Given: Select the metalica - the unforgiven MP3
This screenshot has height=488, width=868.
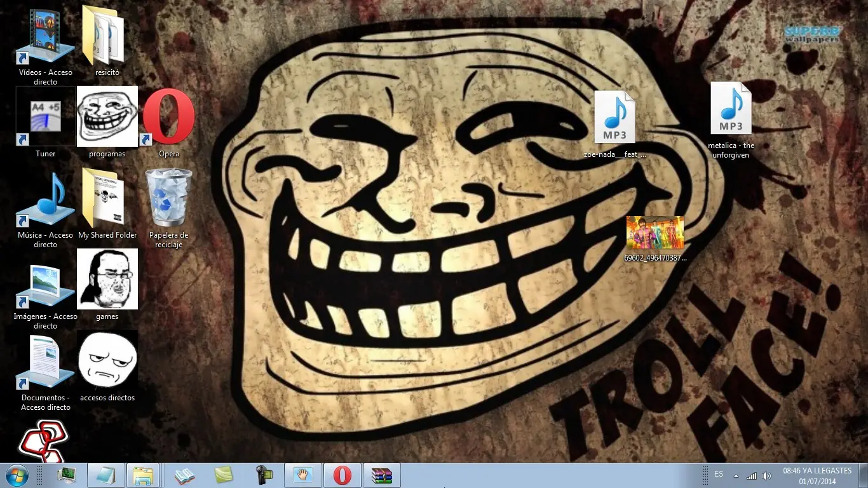Looking at the screenshot, I should [731, 120].
